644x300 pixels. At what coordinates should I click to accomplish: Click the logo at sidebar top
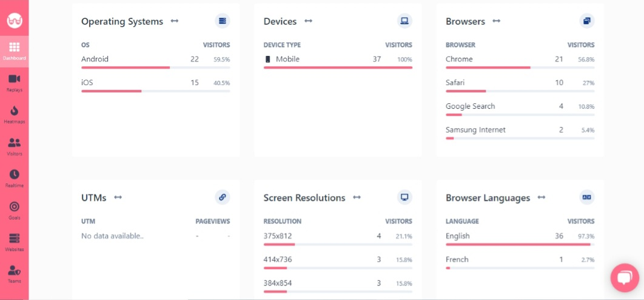15,20
